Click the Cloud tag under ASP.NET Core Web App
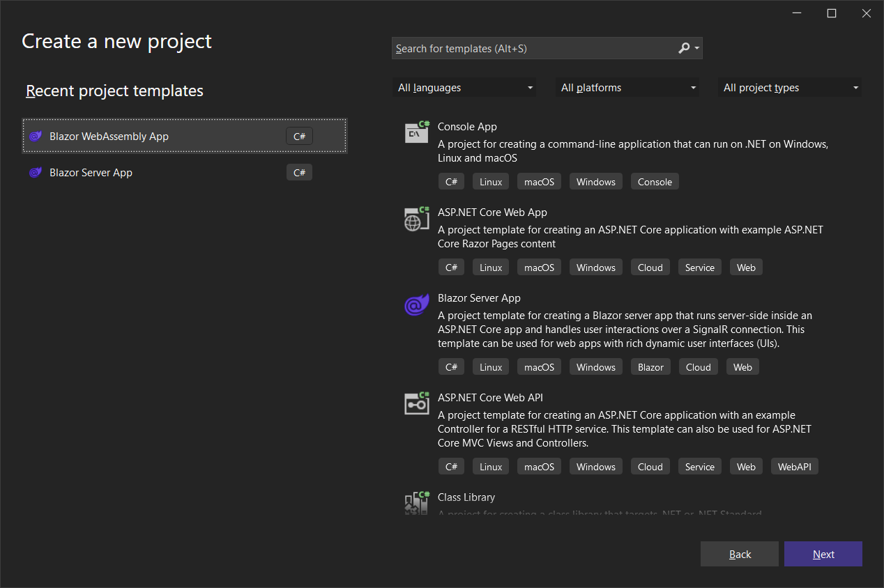The image size is (884, 588). (650, 268)
